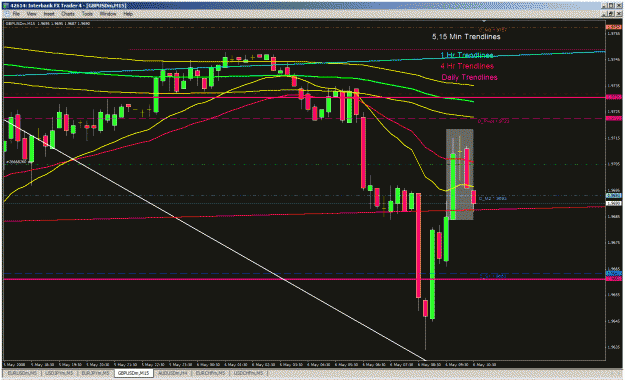Minimize the Interbank FX Trader window
Screen dimensions: 625x380
point(605,6)
